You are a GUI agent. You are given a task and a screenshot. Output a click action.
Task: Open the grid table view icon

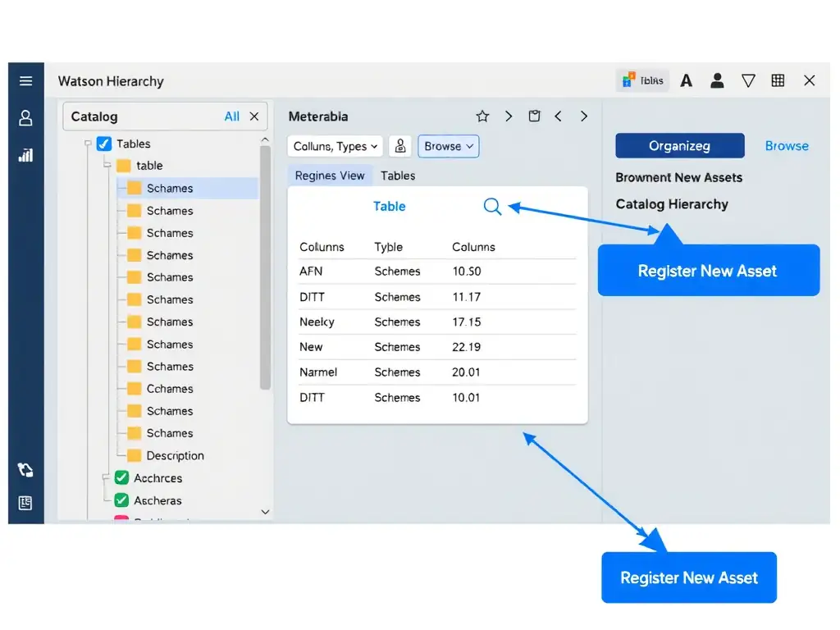tap(778, 81)
